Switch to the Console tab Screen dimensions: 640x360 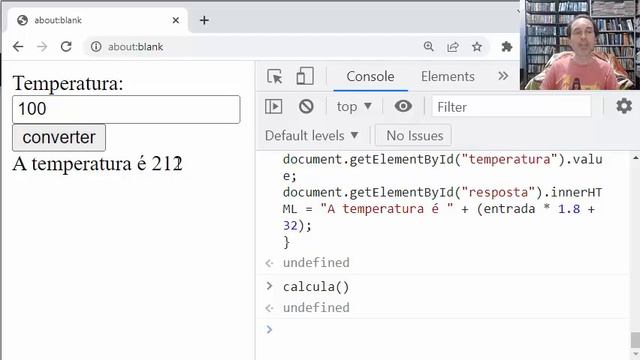click(x=370, y=76)
